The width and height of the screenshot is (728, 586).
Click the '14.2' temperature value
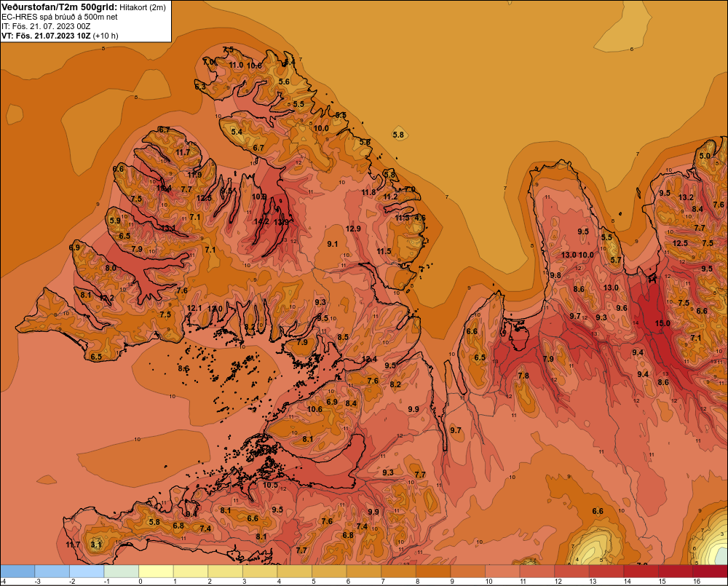tap(261, 221)
